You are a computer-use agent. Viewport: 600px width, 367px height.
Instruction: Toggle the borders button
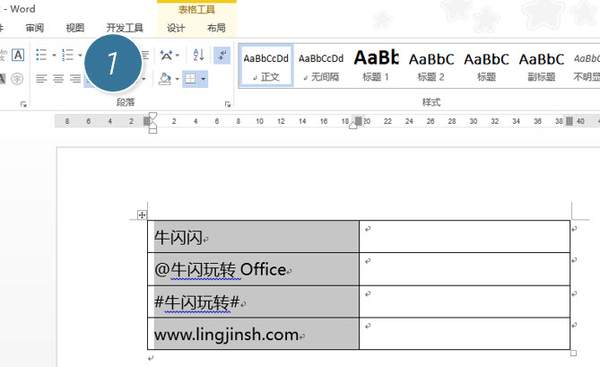190,79
